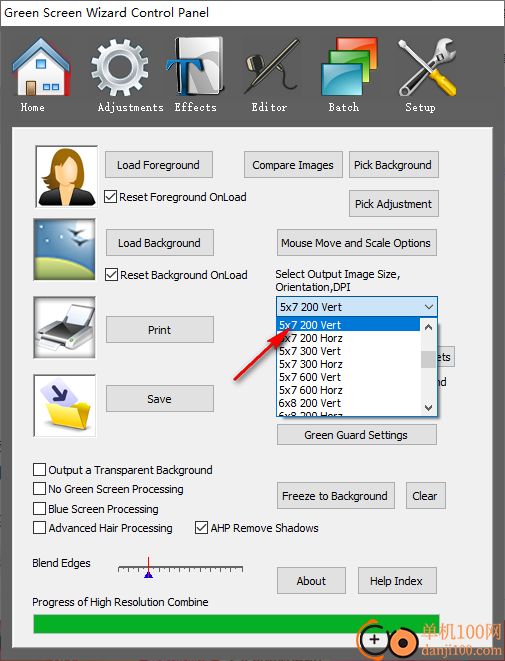Screen dimensions: 505x661
Task: Click Compare Images button
Action: tap(293, 165)
